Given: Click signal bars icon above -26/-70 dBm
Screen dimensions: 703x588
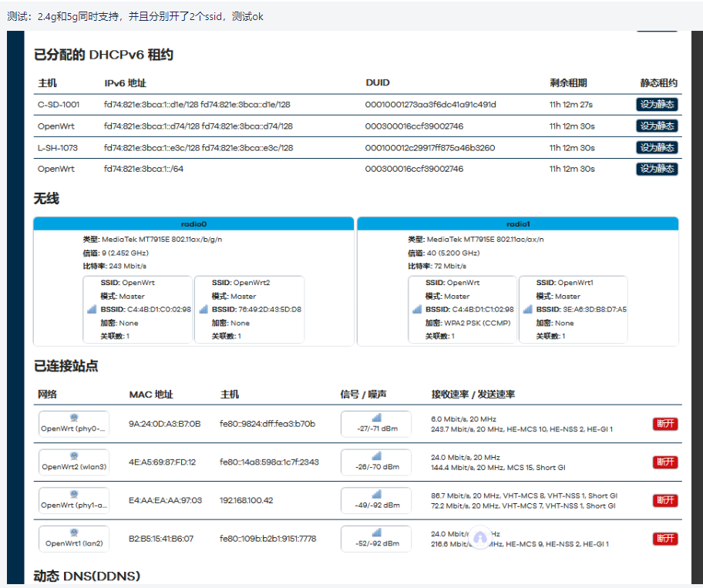Looking at the screenshot, I should [377, 455].
